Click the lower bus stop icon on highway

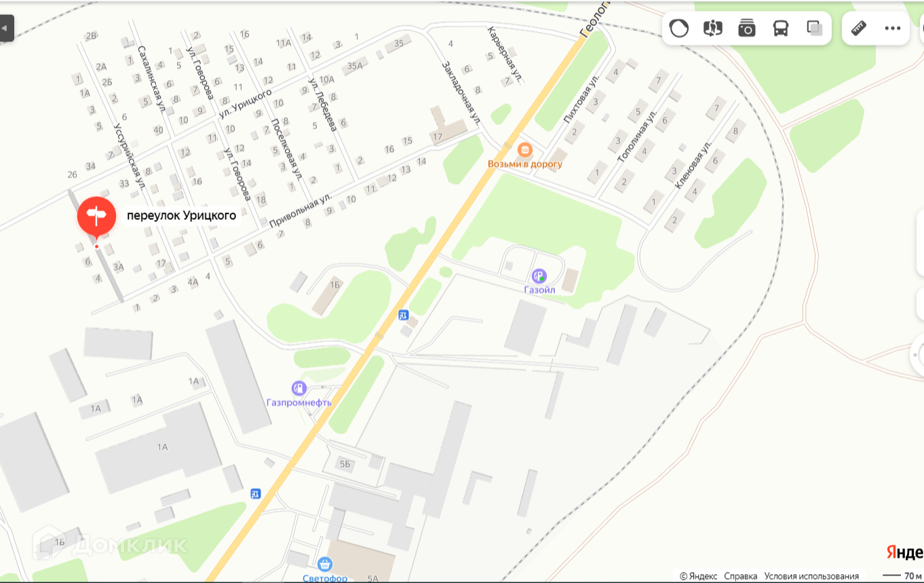[x=255, y=493]
